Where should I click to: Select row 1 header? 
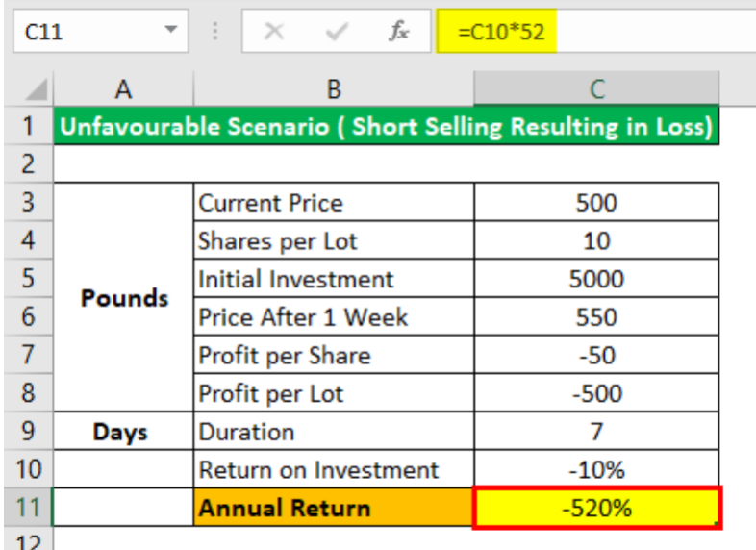[26, 127]
